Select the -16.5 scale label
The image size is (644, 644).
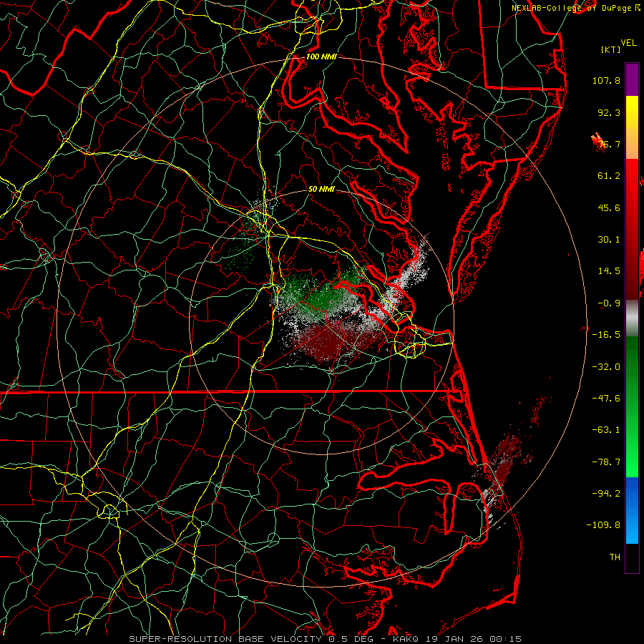(x=606, y=335)
